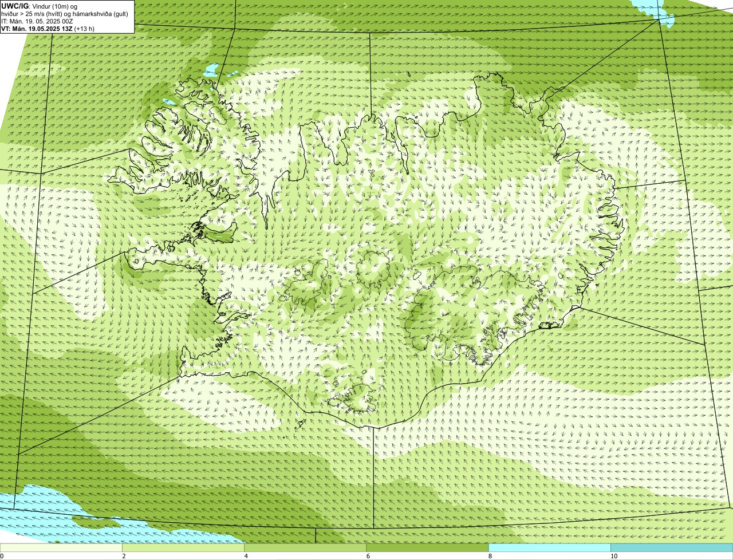Click the "4" label on the wind scale

[x=246, y=556]
